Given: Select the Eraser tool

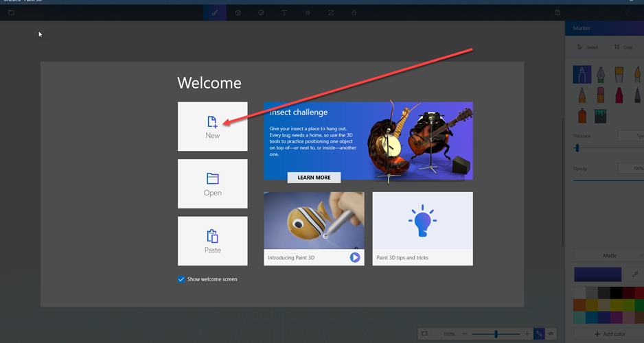Looking at the screenshot, I should 601,95.
